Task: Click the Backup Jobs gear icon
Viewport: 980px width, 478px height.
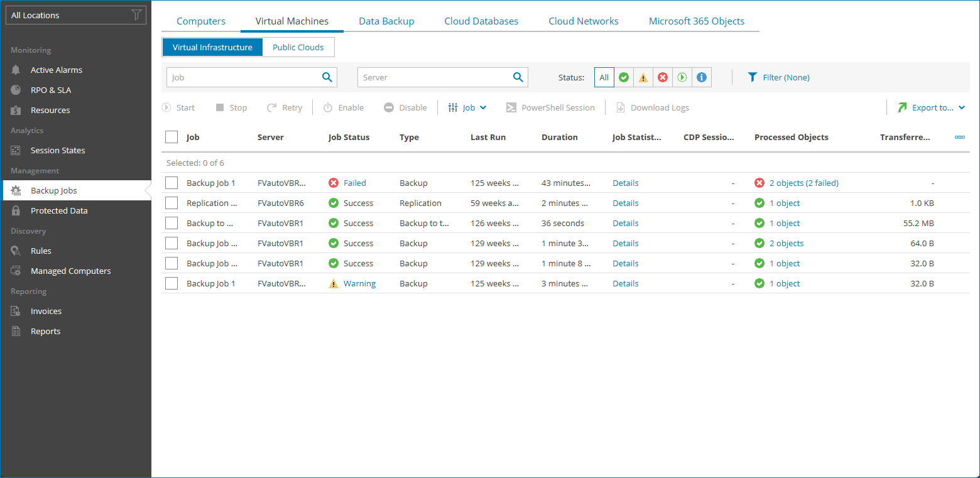Action: [x=16, y=190]
